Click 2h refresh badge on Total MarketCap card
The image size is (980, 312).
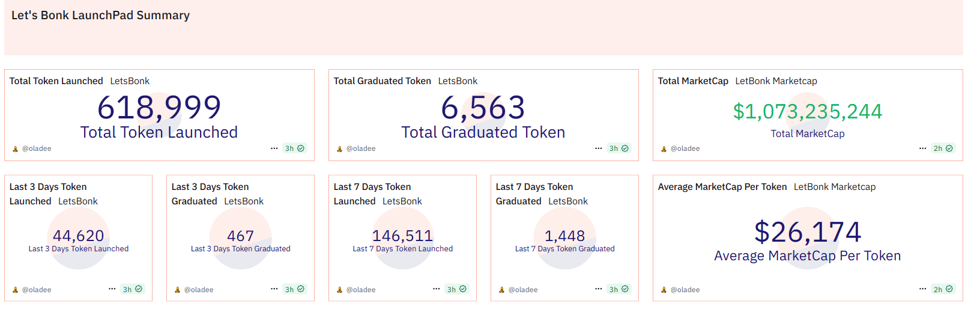943,148
